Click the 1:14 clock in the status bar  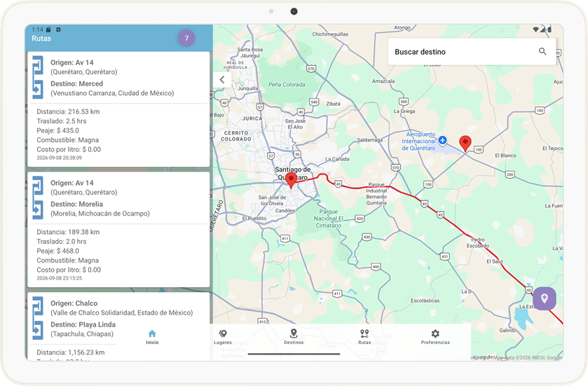37,29
